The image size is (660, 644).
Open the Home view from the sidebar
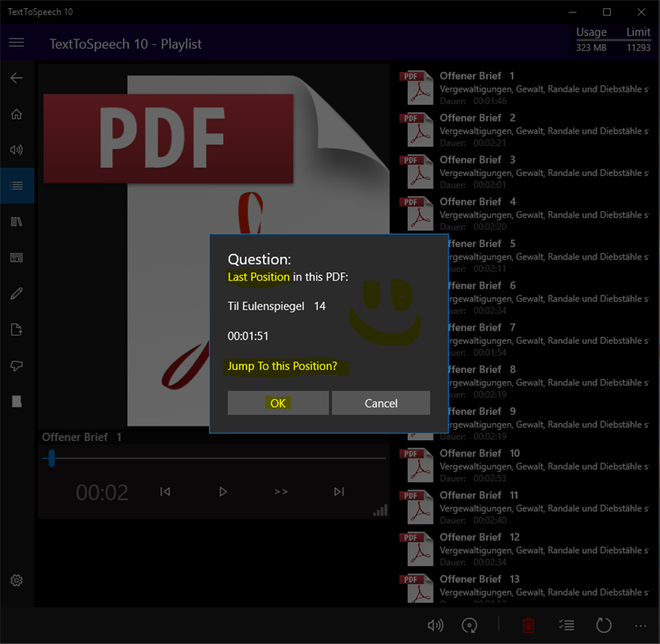[16, 114]
